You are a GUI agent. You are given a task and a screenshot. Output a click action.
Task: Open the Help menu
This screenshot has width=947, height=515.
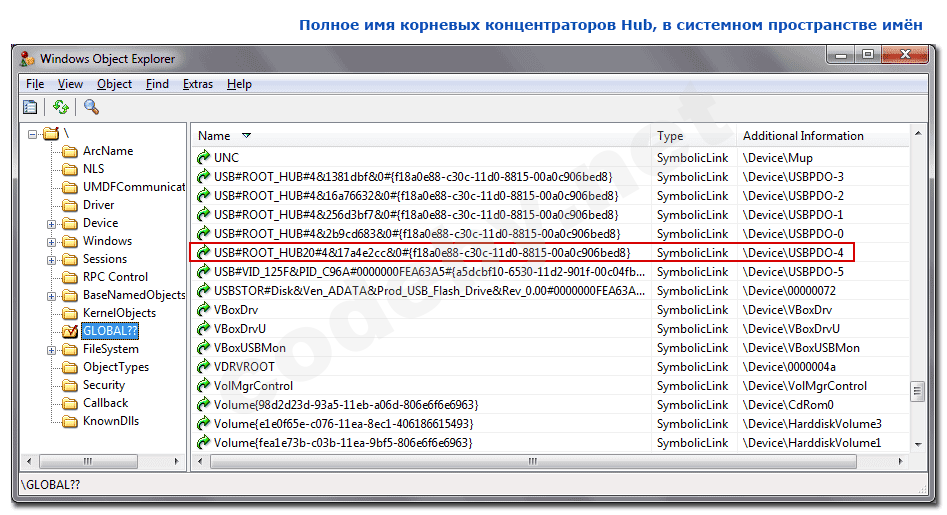point(239,84)
